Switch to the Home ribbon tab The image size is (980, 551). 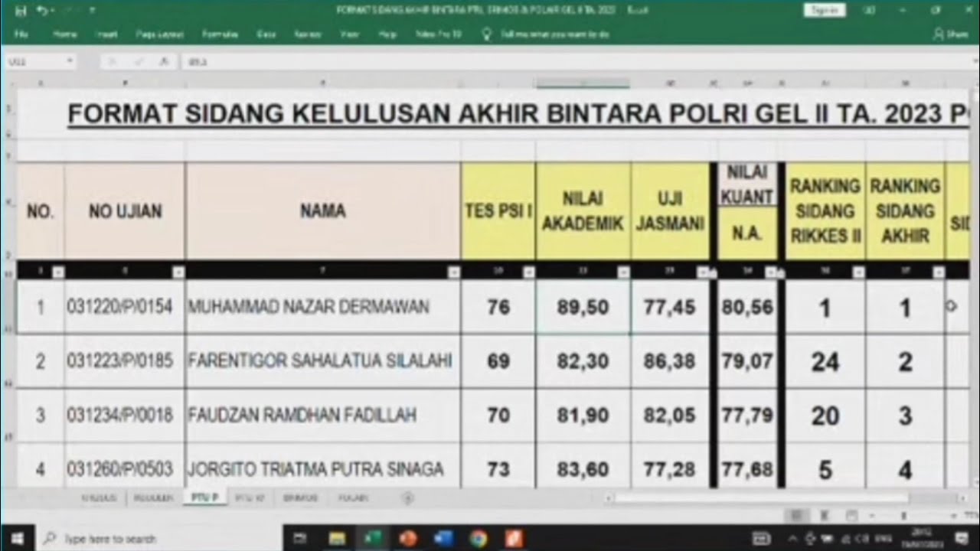[65, 34]
